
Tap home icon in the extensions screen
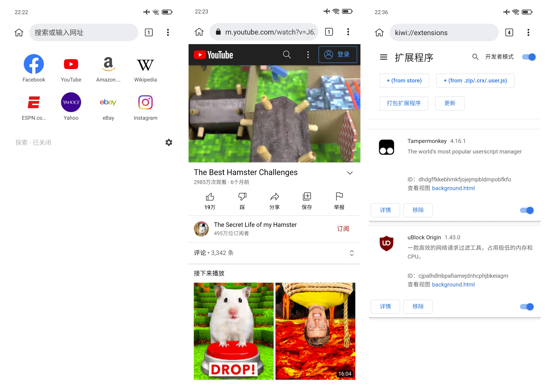(379, 32)
